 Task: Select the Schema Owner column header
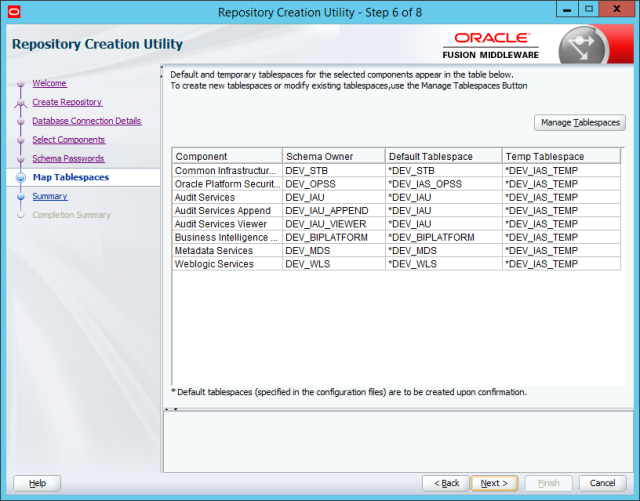[x=334, y=156]
